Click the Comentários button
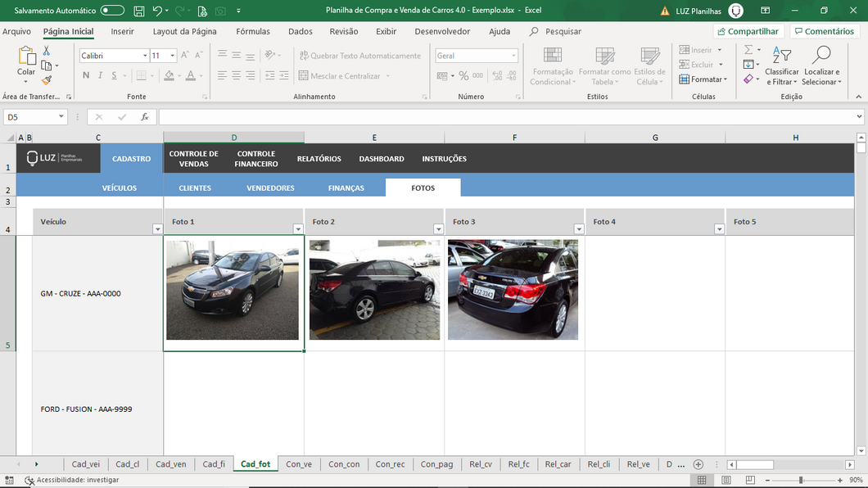The width and height of the screenshot is (868, 488). point(825,32)
